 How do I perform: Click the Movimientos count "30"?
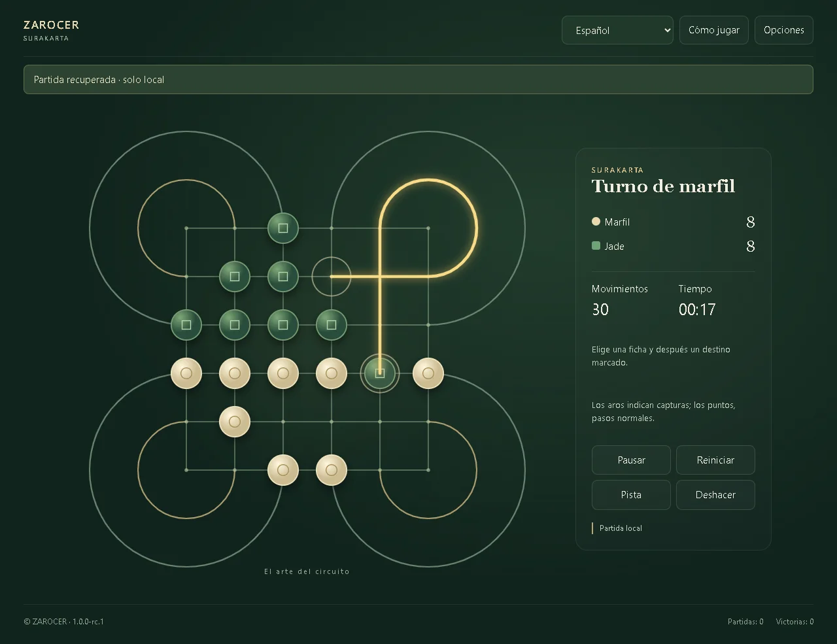point(600,309)
